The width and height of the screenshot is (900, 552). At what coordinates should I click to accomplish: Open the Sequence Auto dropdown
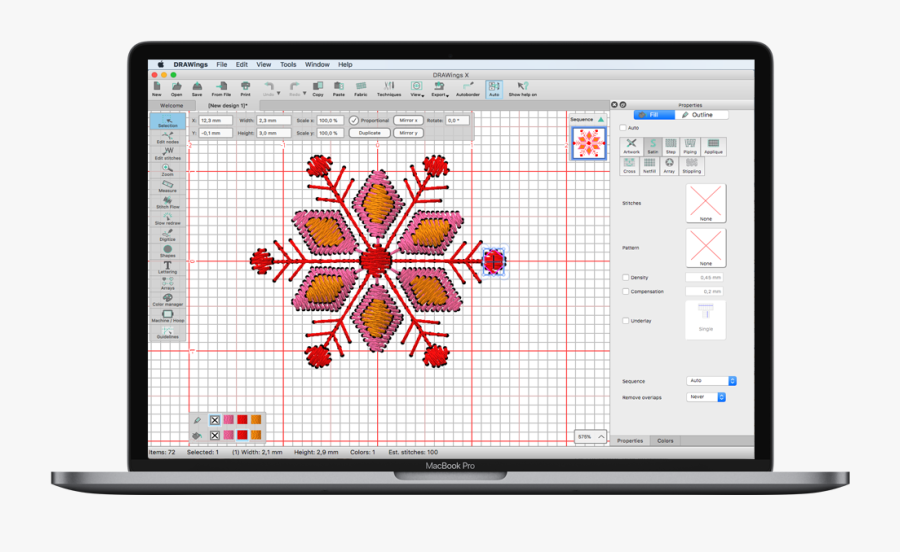coord(711,381)
